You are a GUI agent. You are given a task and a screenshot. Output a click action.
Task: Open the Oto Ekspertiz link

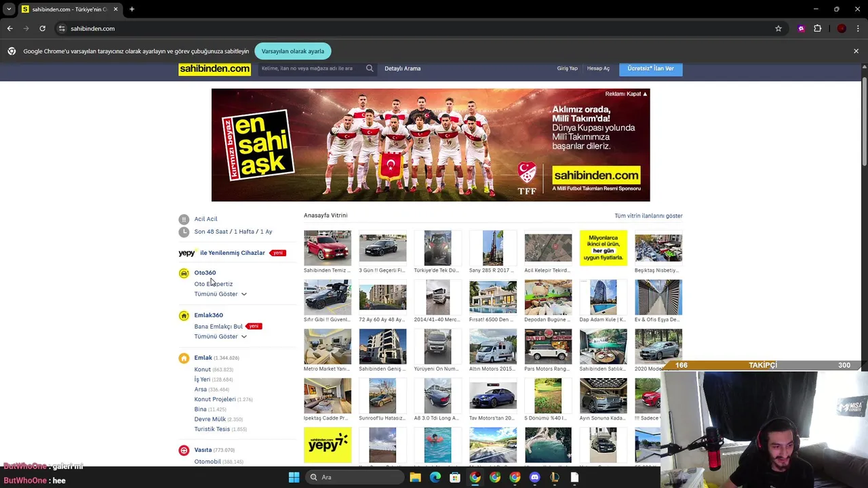pyautogui.click(x=213, y=284)
